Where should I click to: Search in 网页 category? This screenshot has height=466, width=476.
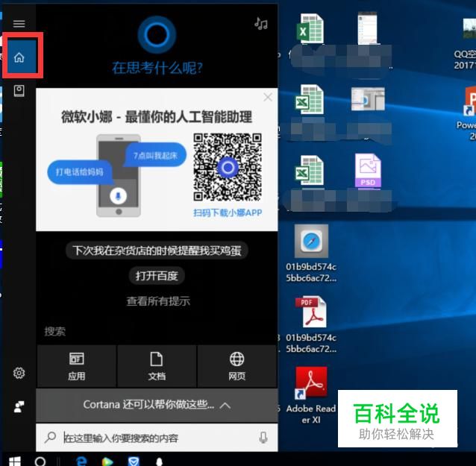coord(237,366)
